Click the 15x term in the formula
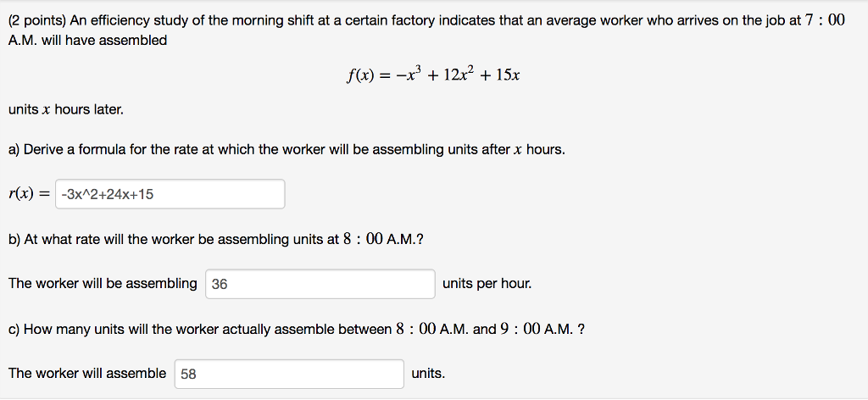Image resolution: width=868 pixels, height=400 pixels. tap(507, 75)
